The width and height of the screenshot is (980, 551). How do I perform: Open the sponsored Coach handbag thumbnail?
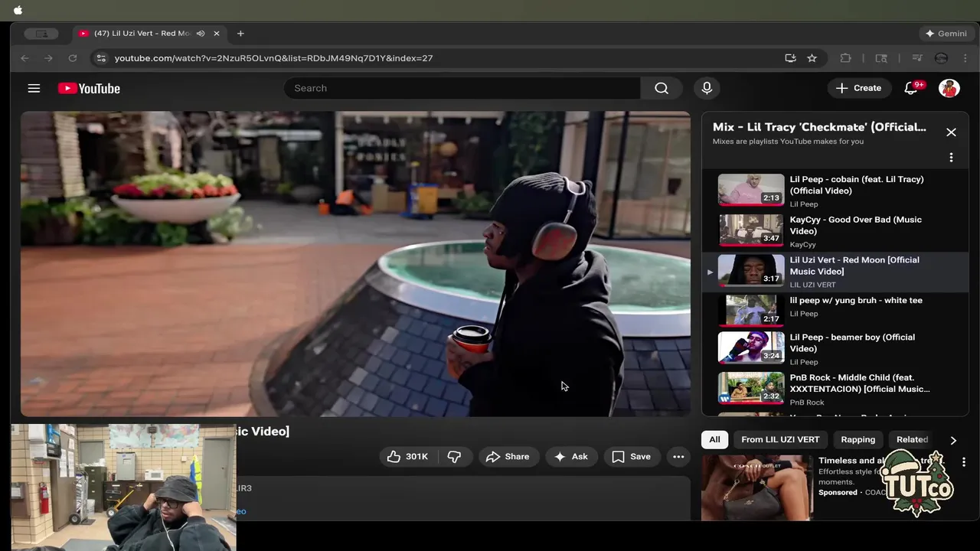tap(757, 487)
